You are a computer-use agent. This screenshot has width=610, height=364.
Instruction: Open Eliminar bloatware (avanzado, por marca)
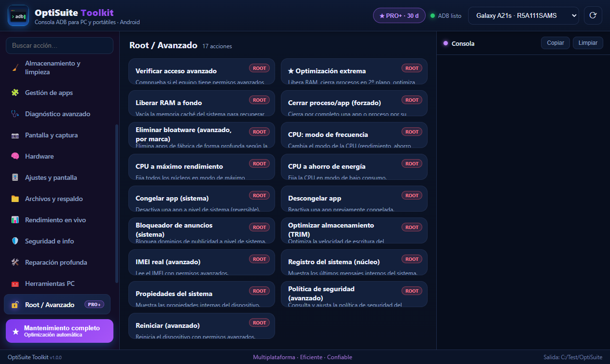click(x=202, y=135)
